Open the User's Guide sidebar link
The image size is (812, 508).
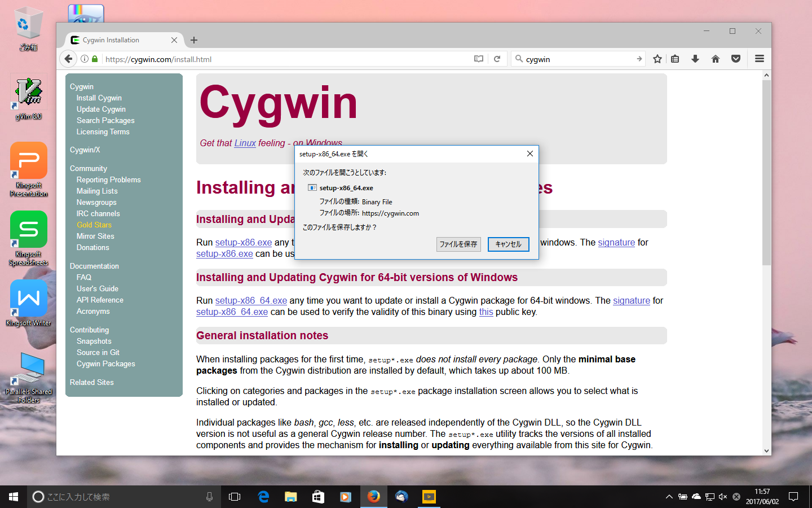click(98, 289)
